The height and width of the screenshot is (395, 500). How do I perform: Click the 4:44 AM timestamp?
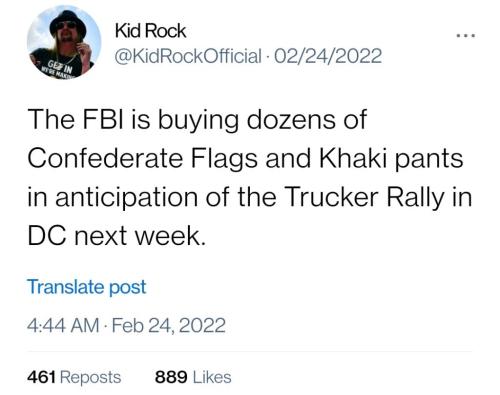(63, 325)
